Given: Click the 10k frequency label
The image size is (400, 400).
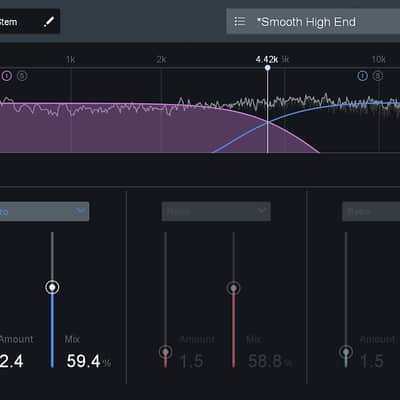Looking at the screenshot, I should 379,60.
